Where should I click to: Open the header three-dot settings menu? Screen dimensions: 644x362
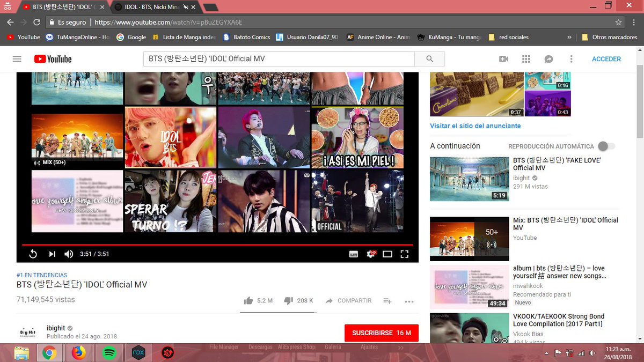coord(571,59)
